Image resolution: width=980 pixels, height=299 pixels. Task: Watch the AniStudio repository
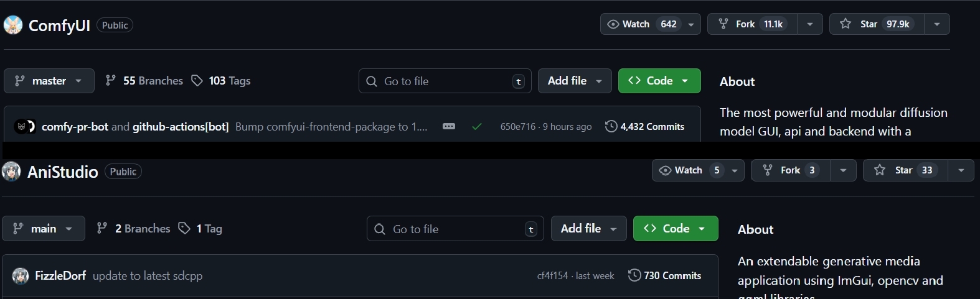689,170
